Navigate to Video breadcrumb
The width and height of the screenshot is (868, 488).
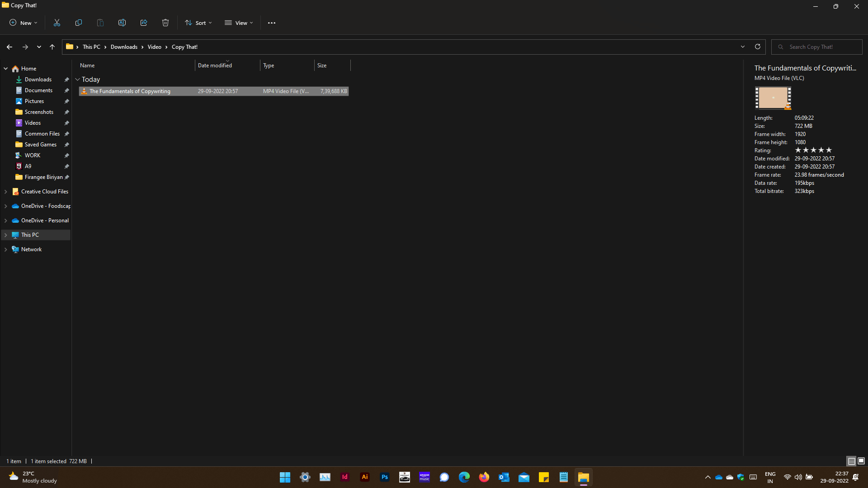pos(154,47)
